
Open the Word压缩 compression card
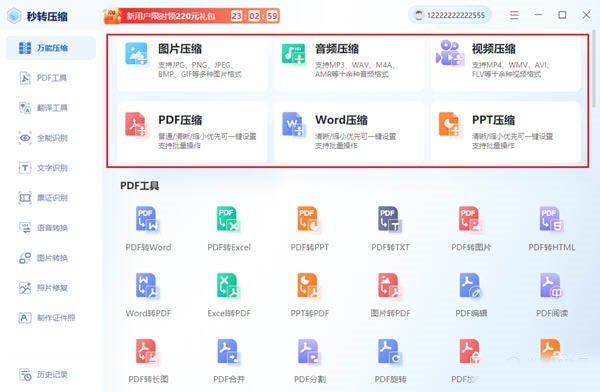click(349, 132)
